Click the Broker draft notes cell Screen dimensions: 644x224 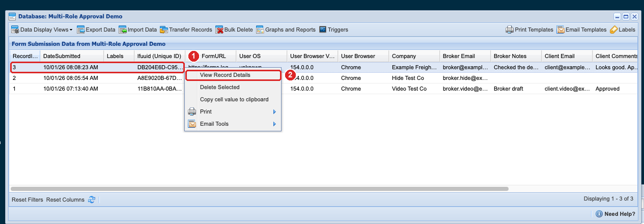pyautogui.click(x=516, y=89)
